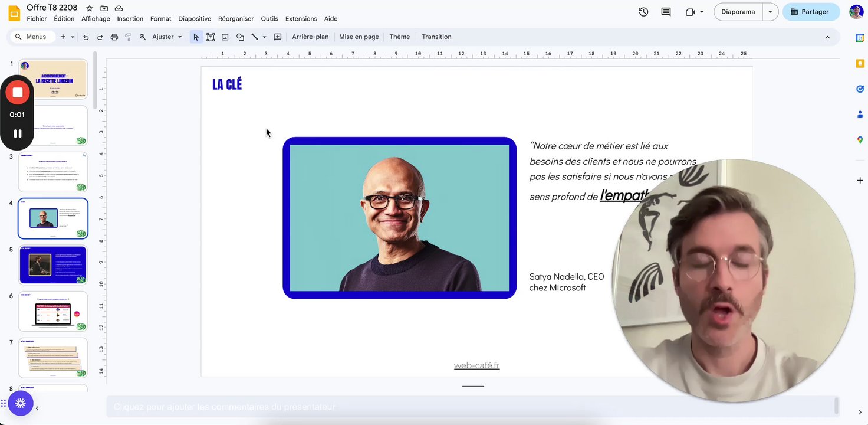Check the cloud document status icon
Screen dimensions: 868x425
coord(119,8)
